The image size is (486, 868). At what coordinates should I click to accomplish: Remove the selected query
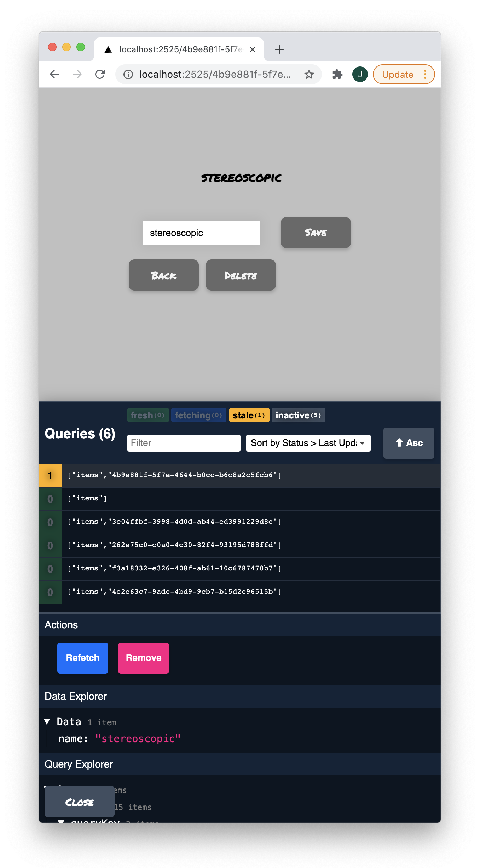pyautogui.click(x=144, y=658)
